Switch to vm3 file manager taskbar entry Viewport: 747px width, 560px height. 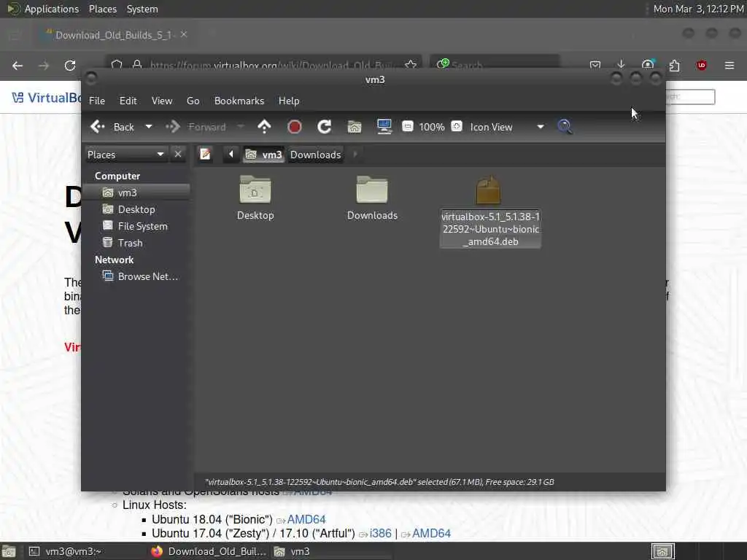tap(332, 551)
